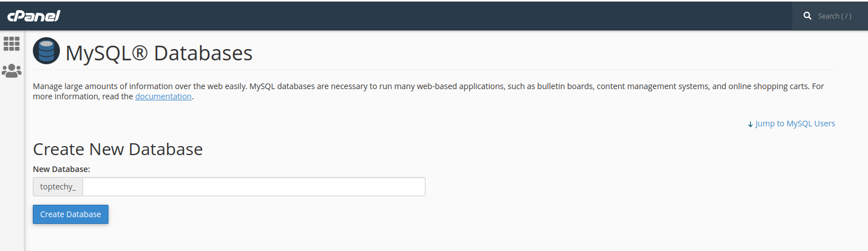This screenshot has height=251, width=868.
Task: Click the cPanel logo in the header
Action: click(34, 16)
